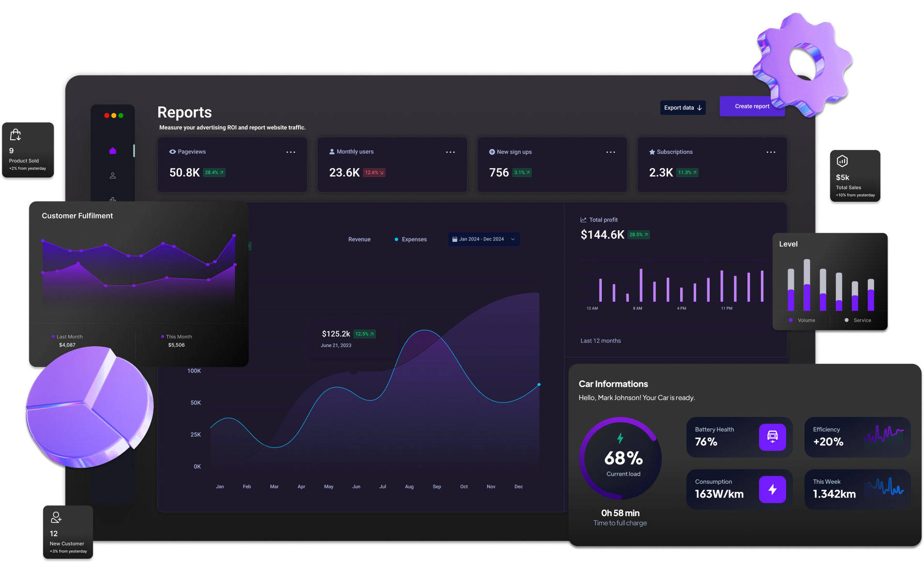
Task: Open Monthly users card more options
Action: click(x=450, y=152)
